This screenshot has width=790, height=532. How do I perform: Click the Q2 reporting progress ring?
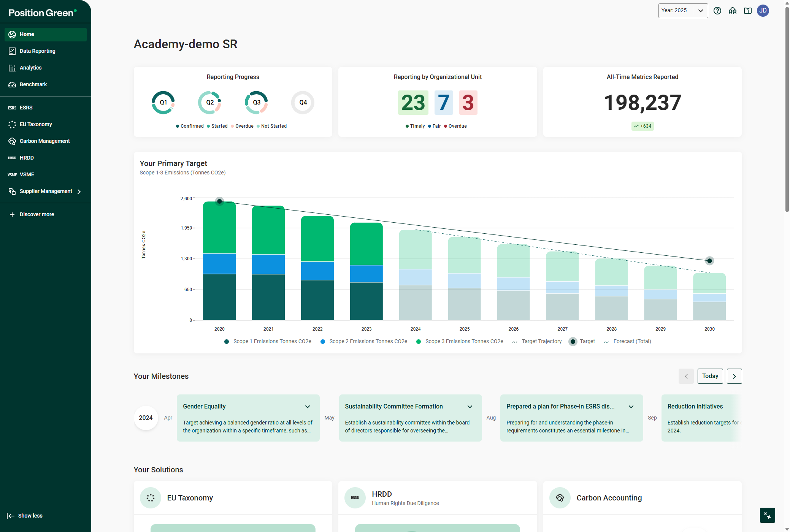click(x=210, y=102)
